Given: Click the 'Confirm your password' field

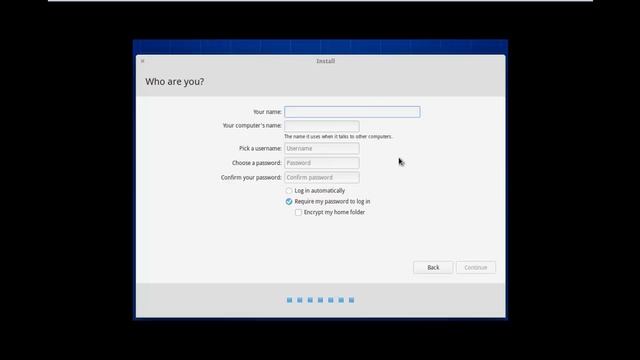Looking at the screenshot, I should [322, 178].
